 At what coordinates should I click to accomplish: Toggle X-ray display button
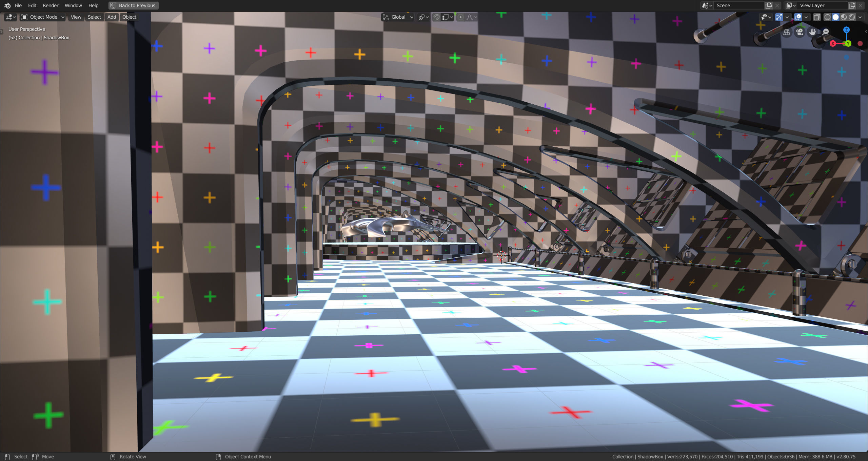point(817,17)
